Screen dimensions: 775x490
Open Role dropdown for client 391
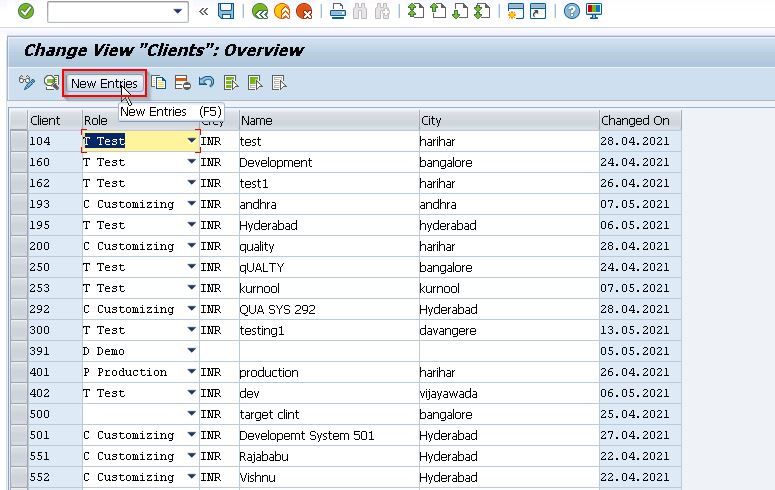[192, 351]
